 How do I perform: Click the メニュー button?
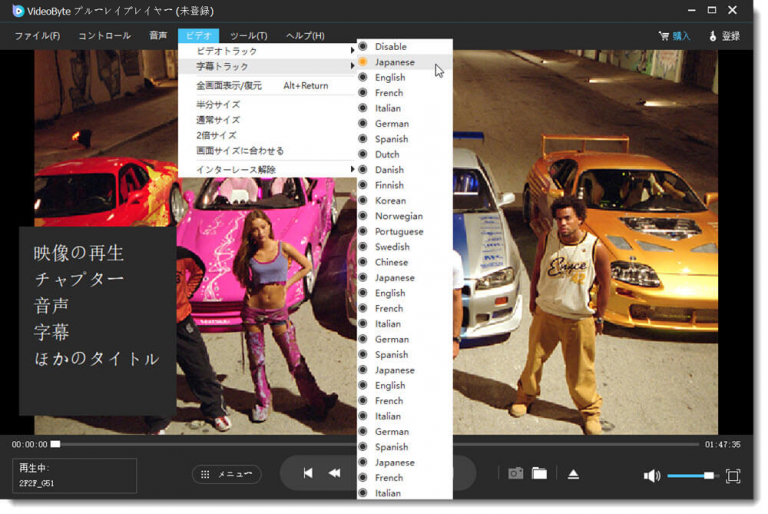coord(227,475)
